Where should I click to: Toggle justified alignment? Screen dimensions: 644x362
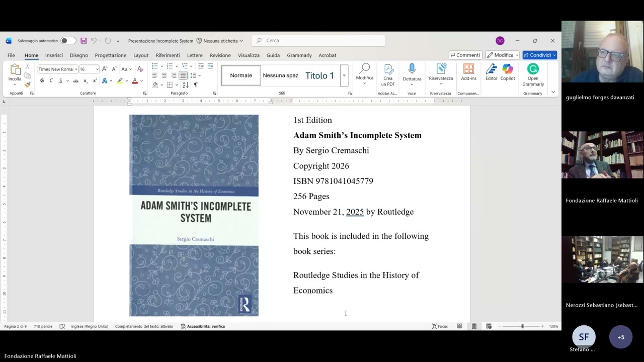pyautogui.click(x=183, y=75)
